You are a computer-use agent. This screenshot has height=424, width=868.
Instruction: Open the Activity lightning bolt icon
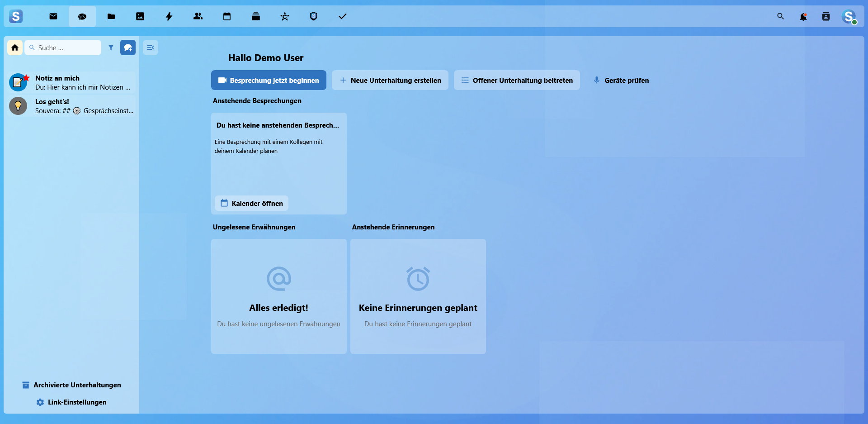169,16
